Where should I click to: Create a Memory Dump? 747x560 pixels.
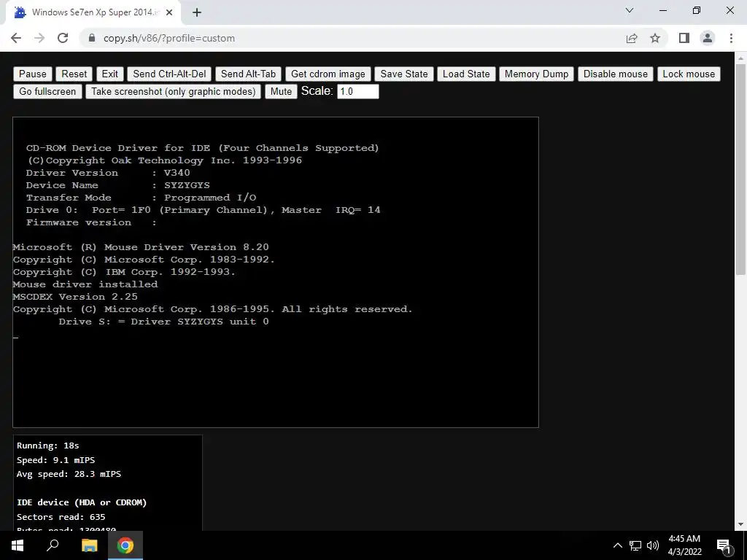536,74
